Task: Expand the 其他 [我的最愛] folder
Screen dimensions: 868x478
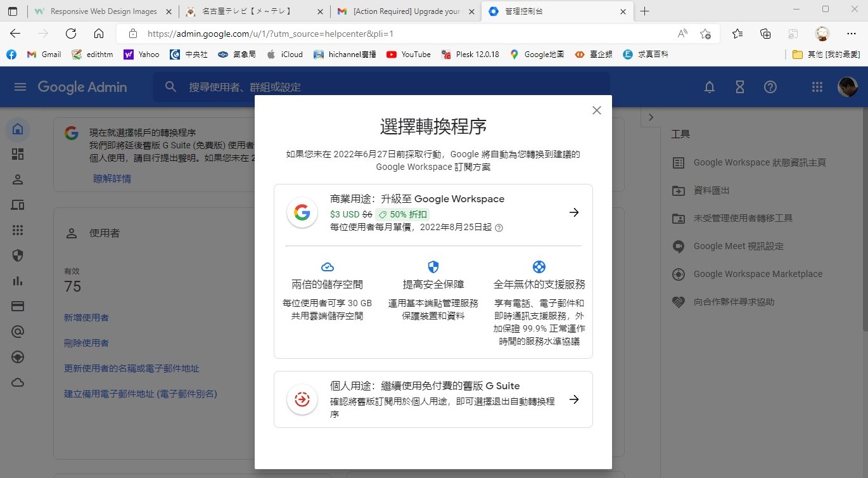Action: tap(826, 55)
